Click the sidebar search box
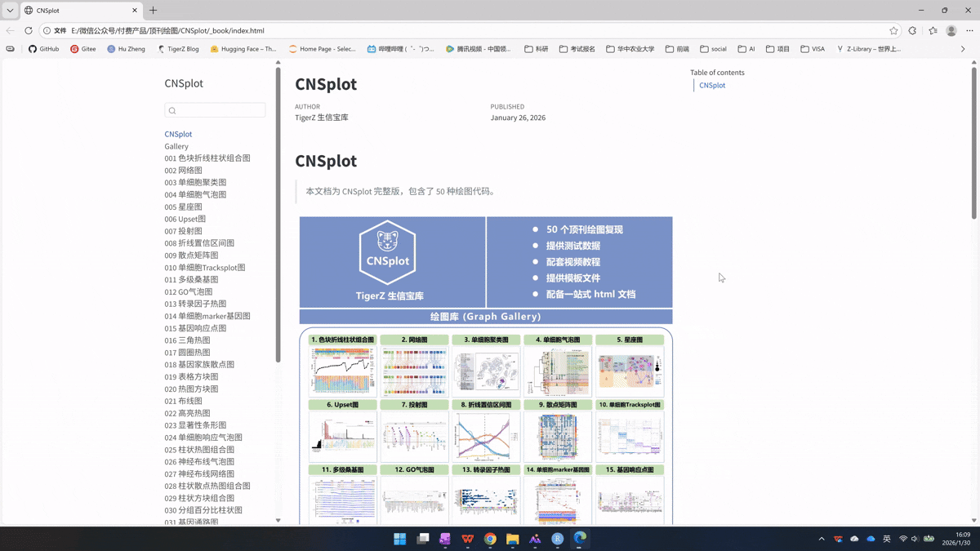980x551 pixels. pyautogui.click(x=215, y=110)
